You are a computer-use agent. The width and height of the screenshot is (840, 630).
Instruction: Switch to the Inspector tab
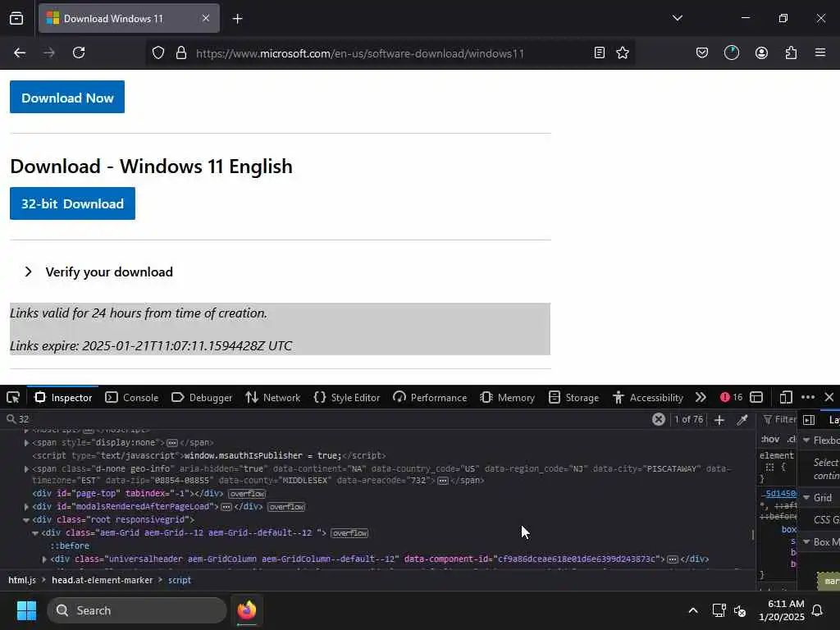63,398
